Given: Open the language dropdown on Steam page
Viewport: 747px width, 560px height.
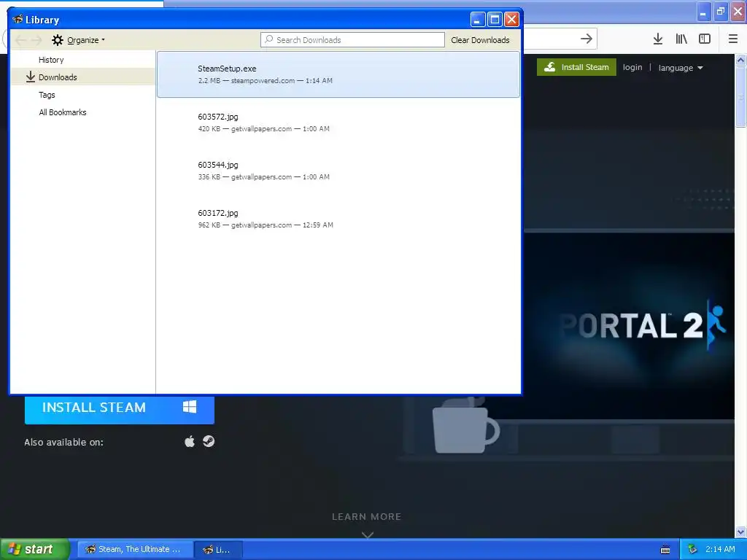Looking at the screenshot, I should pyautogui.click(x=681, y=68).
